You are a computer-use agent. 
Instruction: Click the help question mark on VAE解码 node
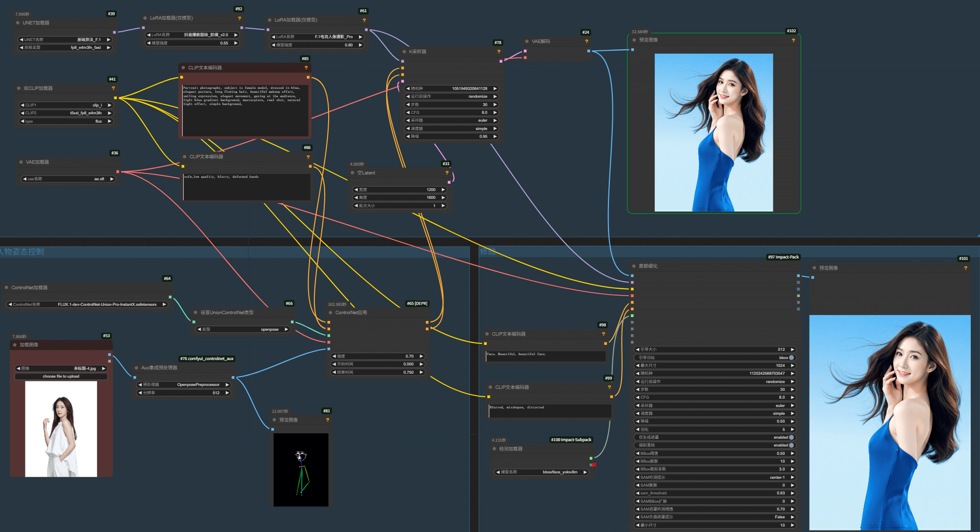click(586, 42)
